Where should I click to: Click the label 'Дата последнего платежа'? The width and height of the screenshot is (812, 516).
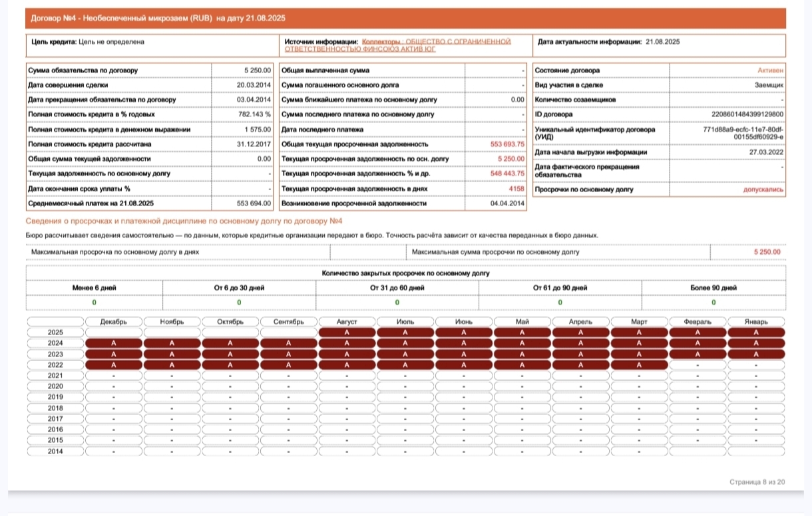[x=322, y=129]
